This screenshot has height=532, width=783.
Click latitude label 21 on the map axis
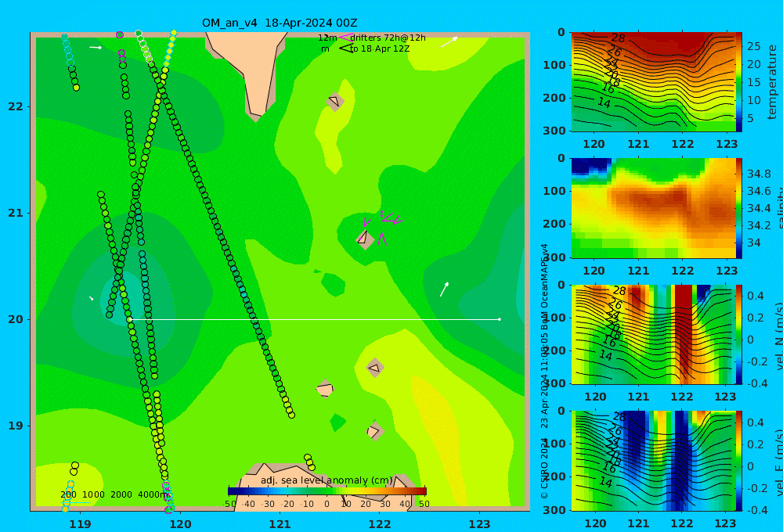pos(16,213)
